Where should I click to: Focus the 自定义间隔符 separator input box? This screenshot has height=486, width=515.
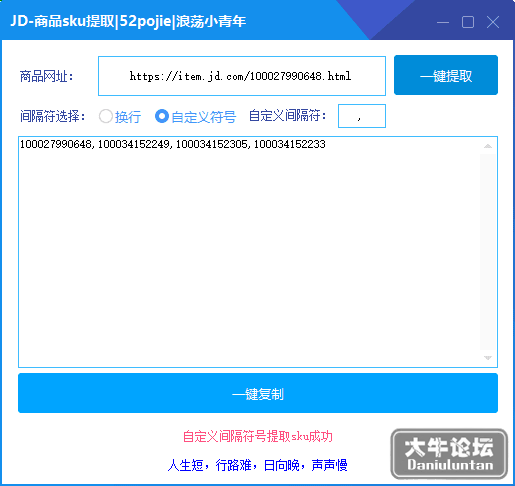click(362, 116)
